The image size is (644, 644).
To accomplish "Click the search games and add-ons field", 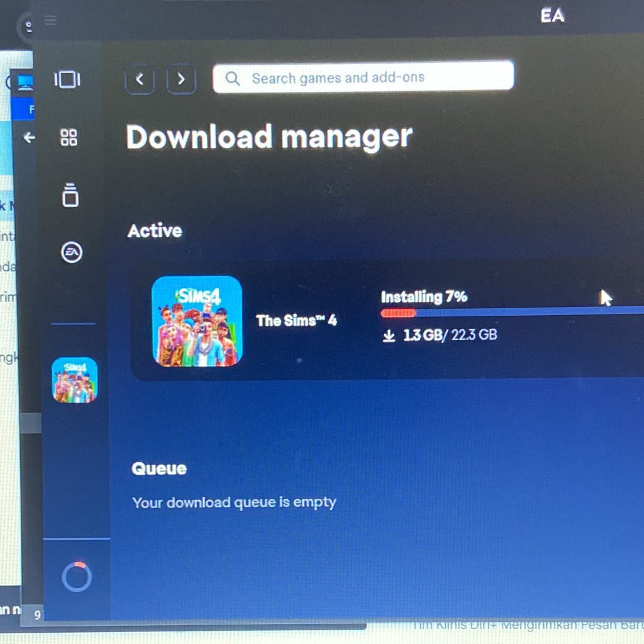I will click(364, 77).
